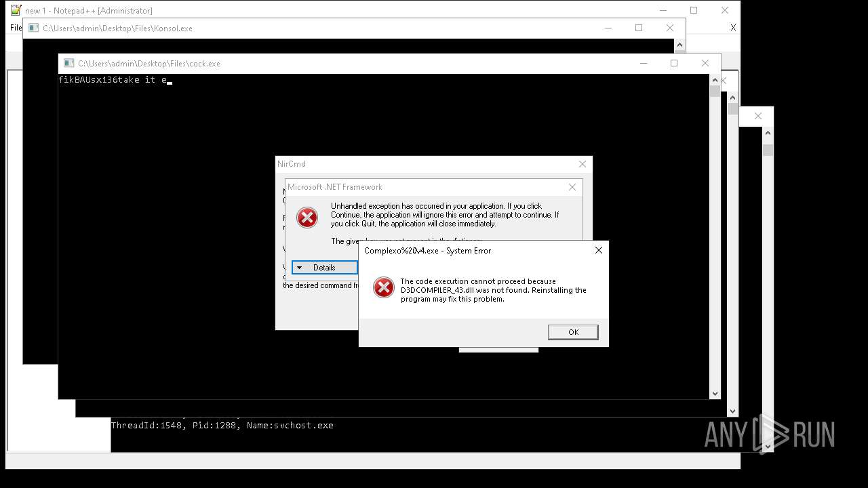
Task: Open the File menu in Notepad++
Action: (16, 28)
